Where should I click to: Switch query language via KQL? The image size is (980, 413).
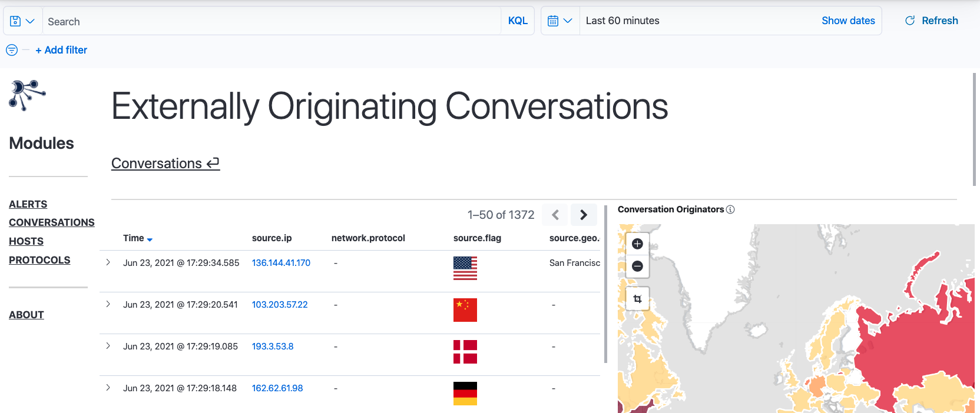pyautogui.click(x=518, y=21)
